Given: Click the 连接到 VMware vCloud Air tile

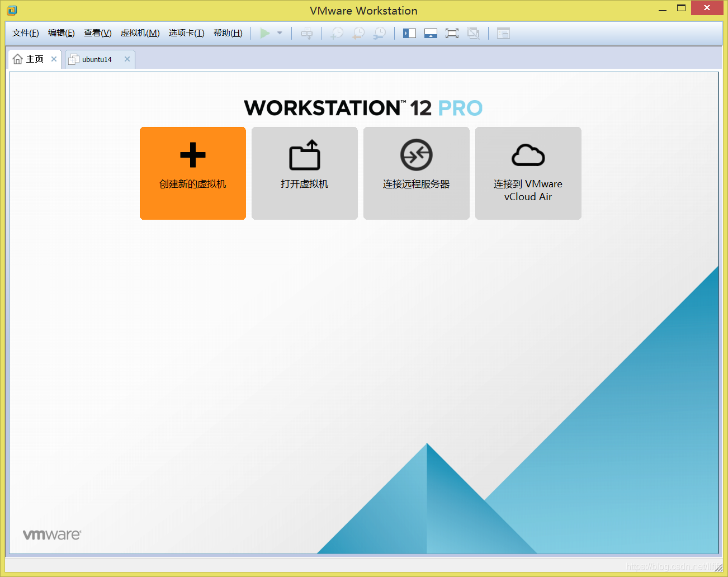Looking at the screenshot, I should [528, 173].
